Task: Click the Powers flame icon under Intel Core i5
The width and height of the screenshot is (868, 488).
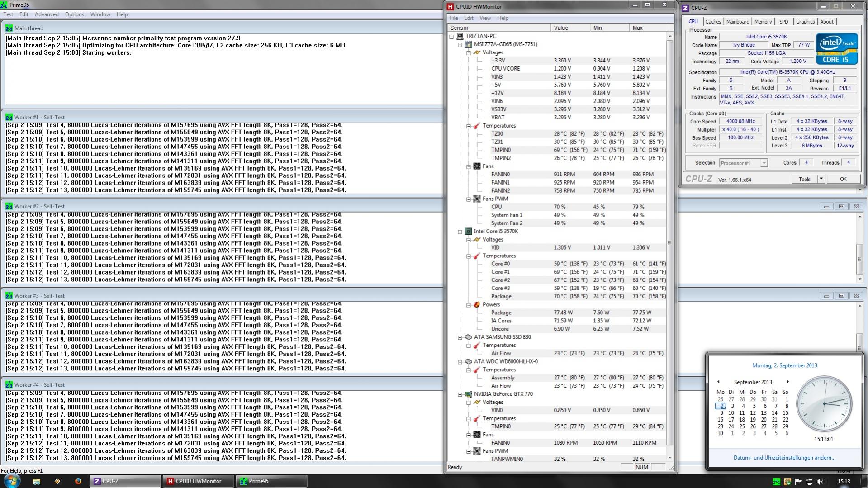Action: click(477, 304)
